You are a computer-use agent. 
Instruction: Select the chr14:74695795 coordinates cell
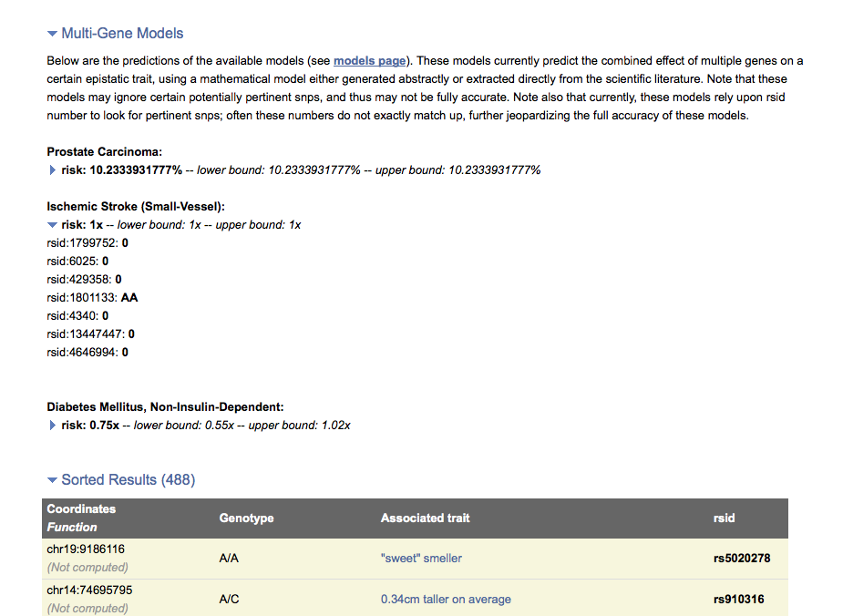pos(89,590)
